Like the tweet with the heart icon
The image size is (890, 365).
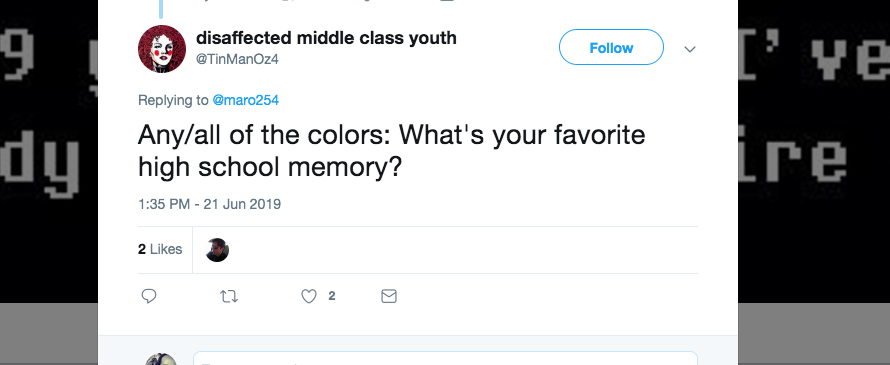309,296
